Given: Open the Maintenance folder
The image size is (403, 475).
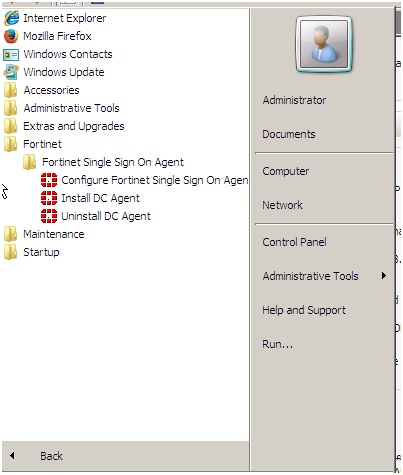Looking at the screenshot, I should tap(44, 234).
